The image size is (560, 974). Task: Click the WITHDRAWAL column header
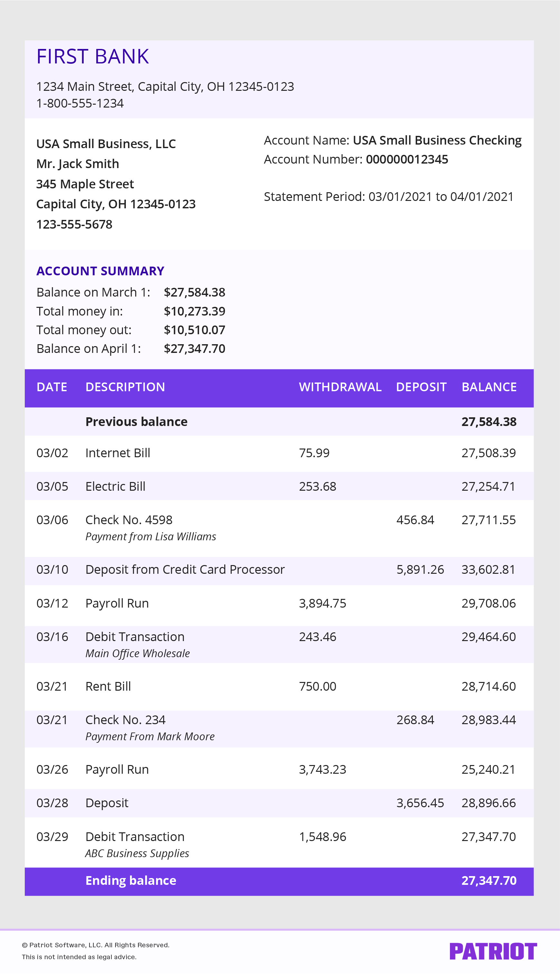point(340,387)
